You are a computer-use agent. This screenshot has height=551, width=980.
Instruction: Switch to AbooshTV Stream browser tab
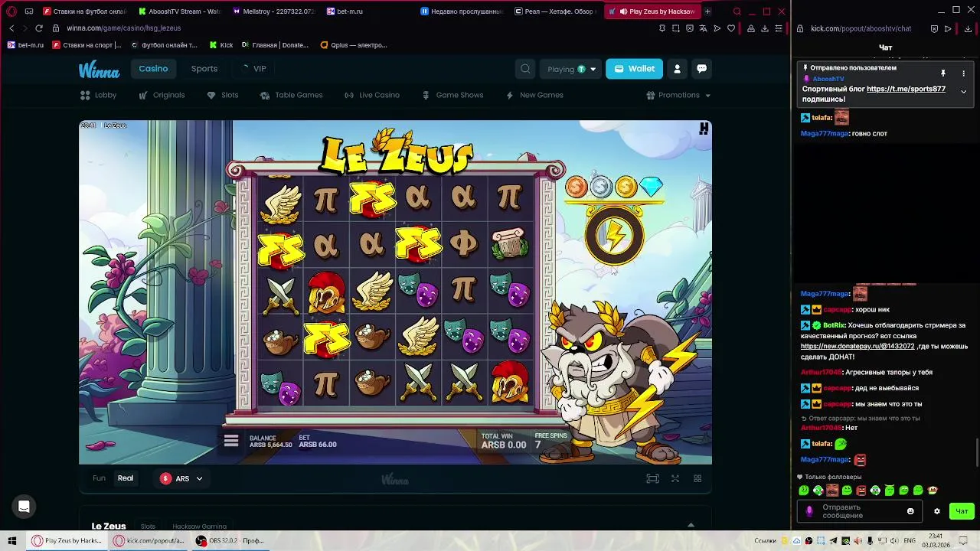point(180,11)
